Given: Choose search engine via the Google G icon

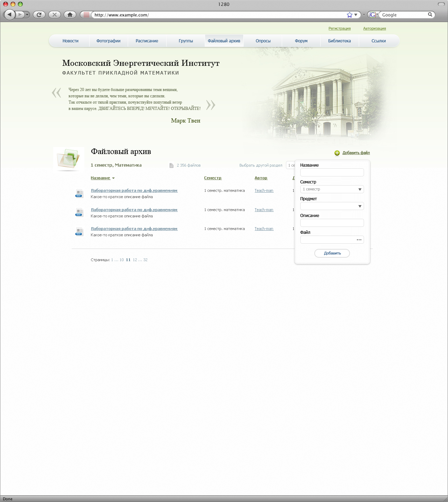Looking at the screenshot, I should [x=373, y=15].
